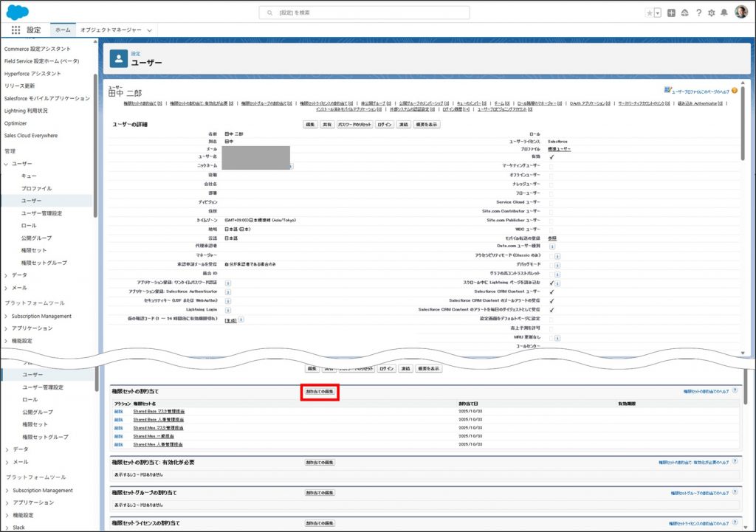Click the パスワードのリセット button at the top
This screenshot has height=532, width=756.
[355, 125]
